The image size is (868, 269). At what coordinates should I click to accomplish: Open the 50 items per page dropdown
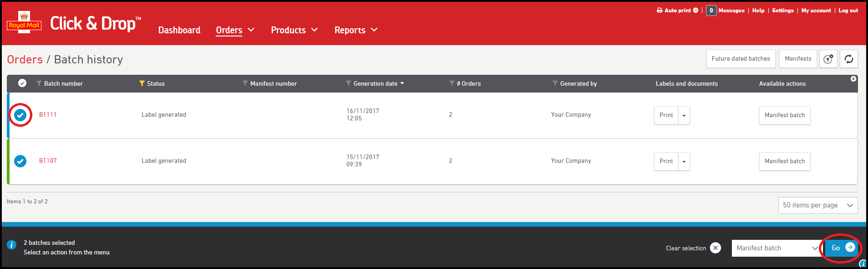tap(817, 205)
